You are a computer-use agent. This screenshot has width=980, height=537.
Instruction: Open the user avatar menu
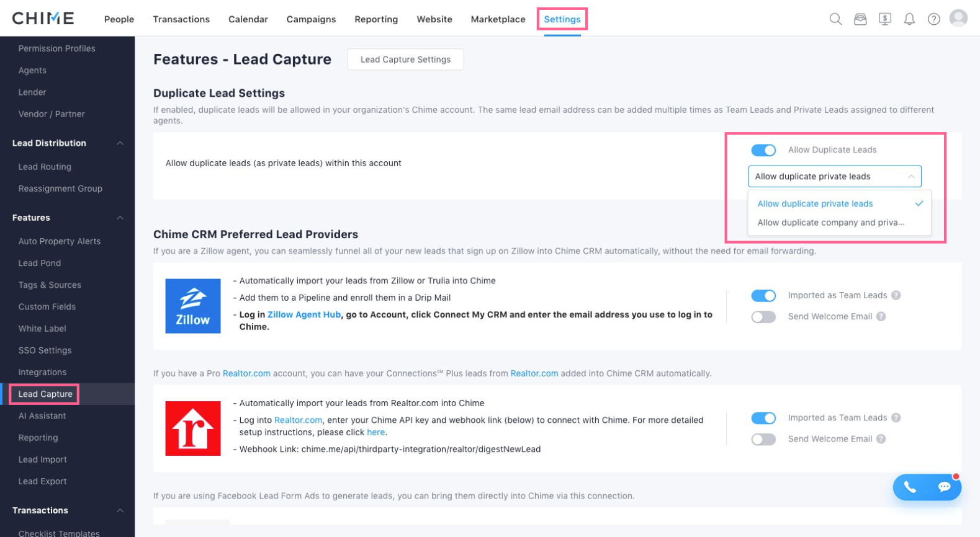pos(958,18)
